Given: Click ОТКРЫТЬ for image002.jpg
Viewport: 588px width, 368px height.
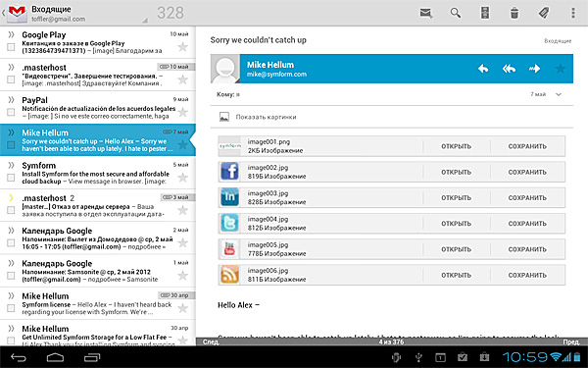Looking at the screenshot, I should click(456, 172).
